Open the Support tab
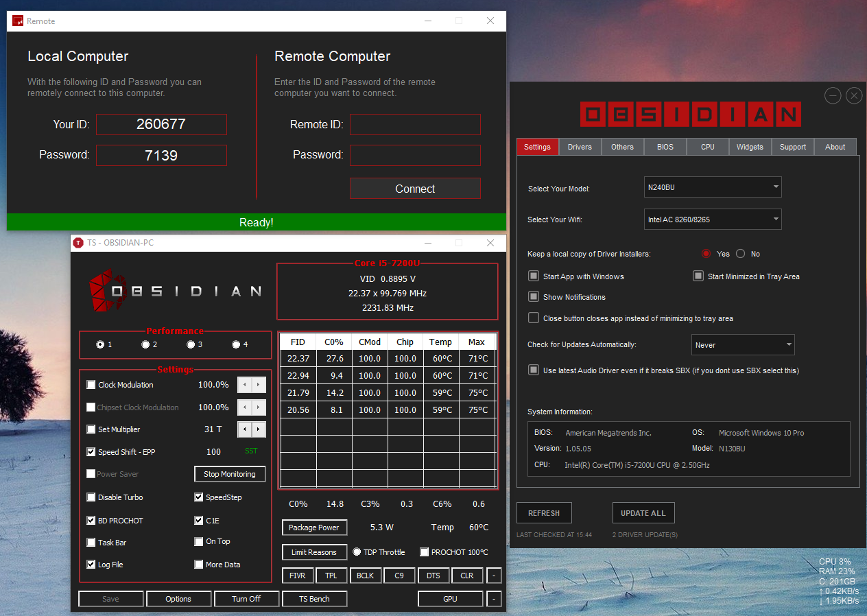This screenshot has width=867, height=616. [x=793, y=147]
